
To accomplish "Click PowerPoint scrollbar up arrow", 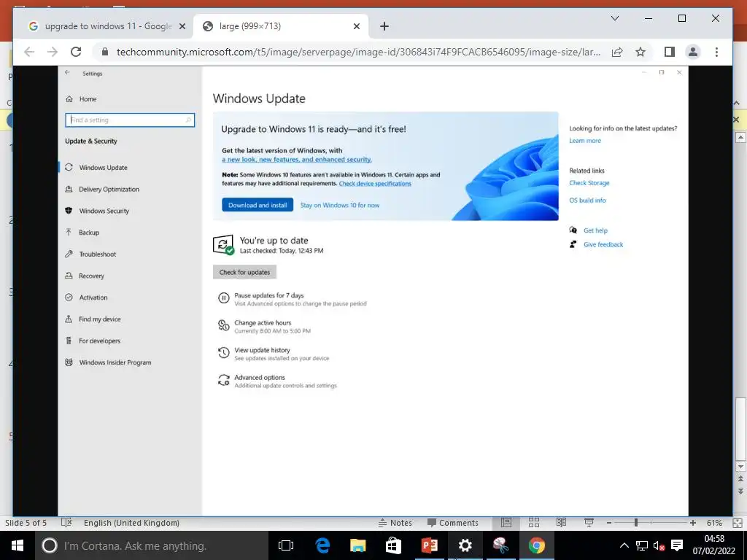I will (x=740, y=138).
